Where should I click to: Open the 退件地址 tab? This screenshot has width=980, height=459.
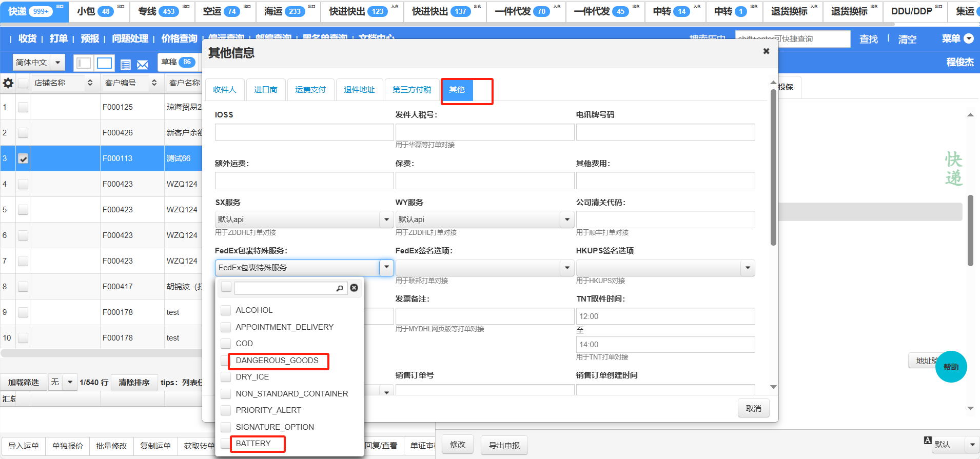pos(359,90)
